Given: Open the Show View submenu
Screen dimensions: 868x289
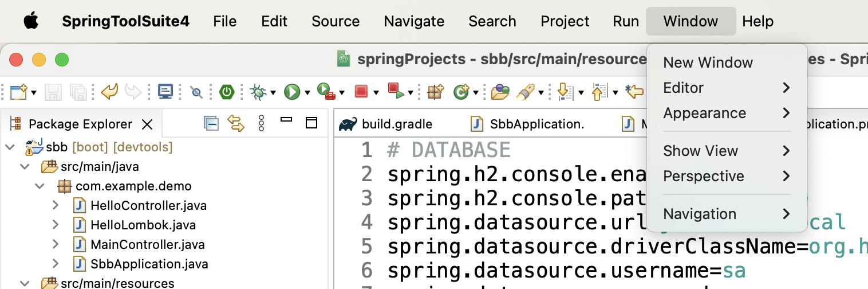Looking at the screenshot, I should coord(727,151).
